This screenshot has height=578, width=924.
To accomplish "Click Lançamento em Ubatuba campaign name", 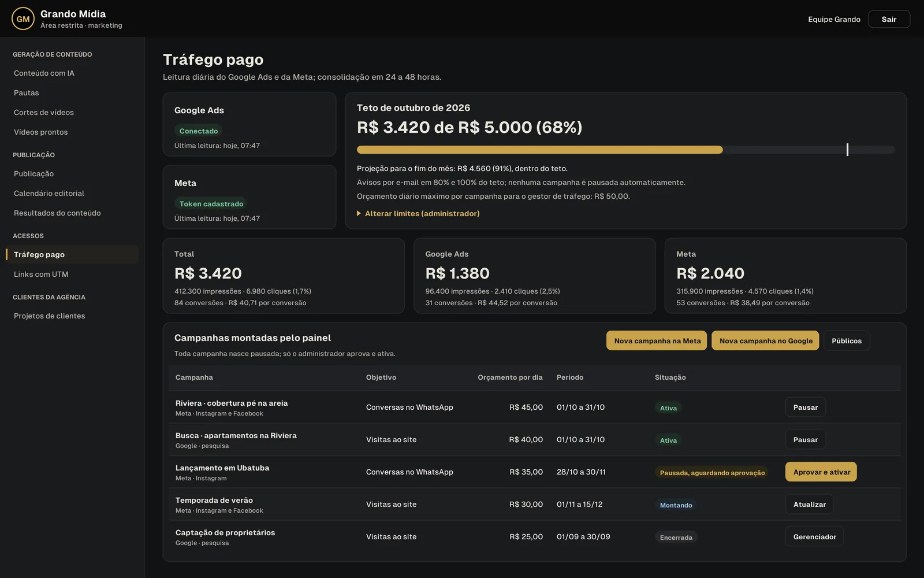I will (222, 468).
